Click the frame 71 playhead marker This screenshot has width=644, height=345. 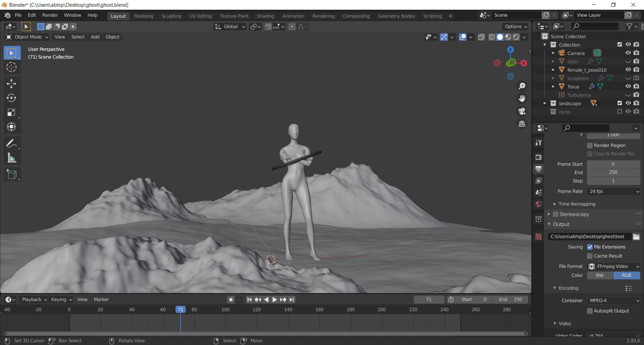click(x=180, y=310)
